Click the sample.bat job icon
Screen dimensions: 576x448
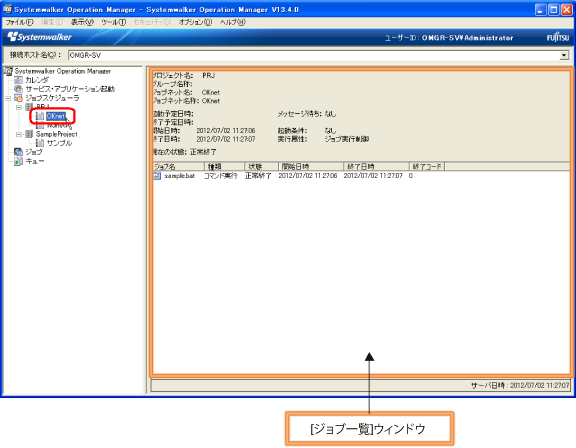157,176
